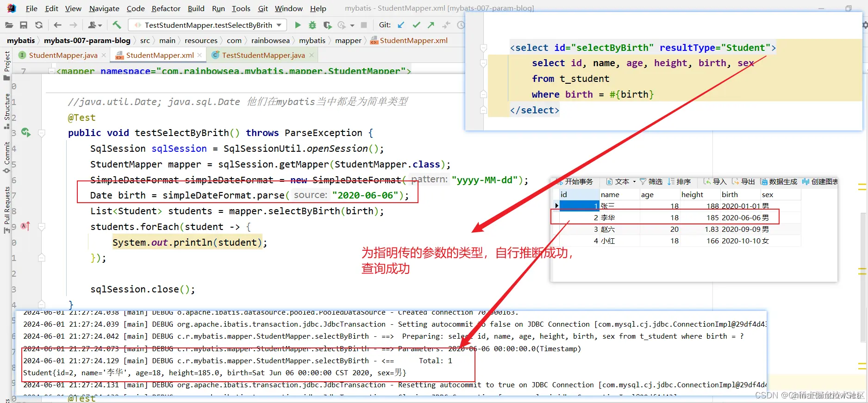Screen dimensions: 868x403
Task: Navigate forward with the right arrow icon
Action: click(73, 25)
